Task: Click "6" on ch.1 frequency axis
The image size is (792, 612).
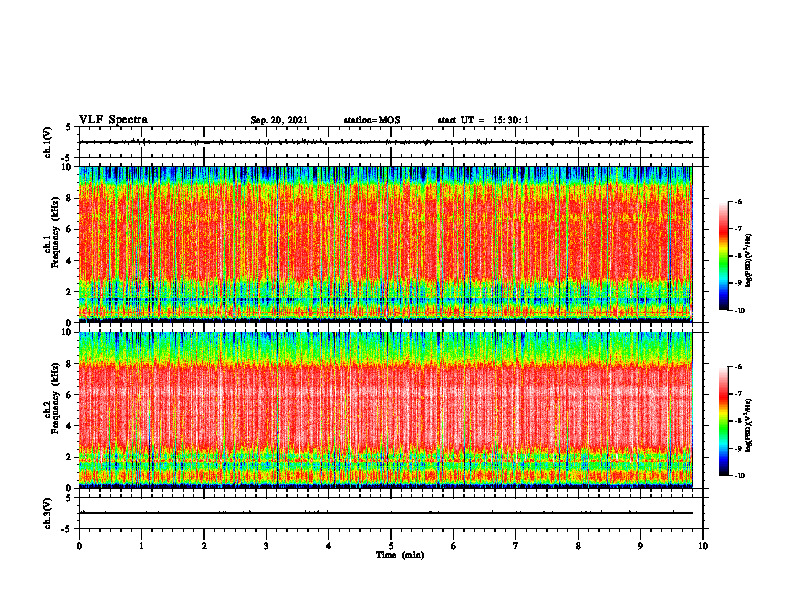Action: tap(70, 230)
